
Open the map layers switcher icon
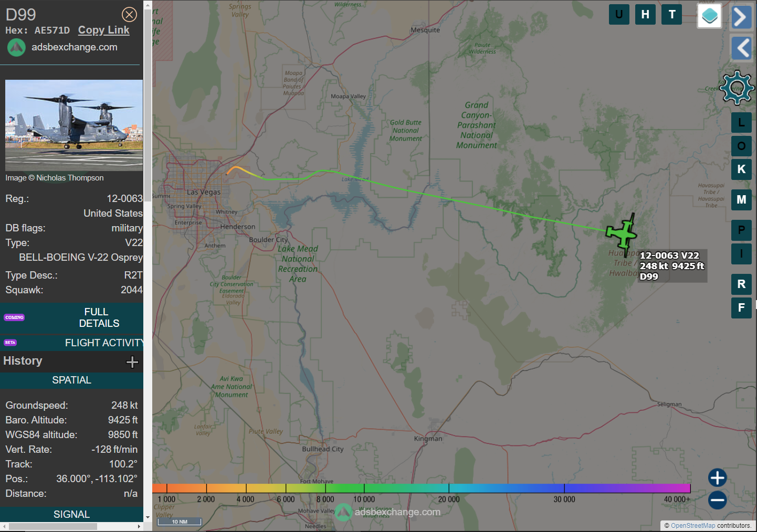click(x=709, y=16)
